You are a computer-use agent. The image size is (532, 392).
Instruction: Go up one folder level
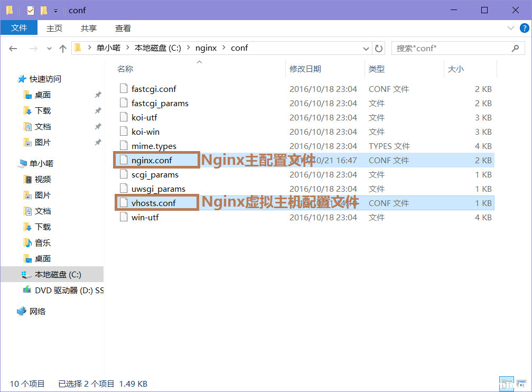click(x=63, y=49)
